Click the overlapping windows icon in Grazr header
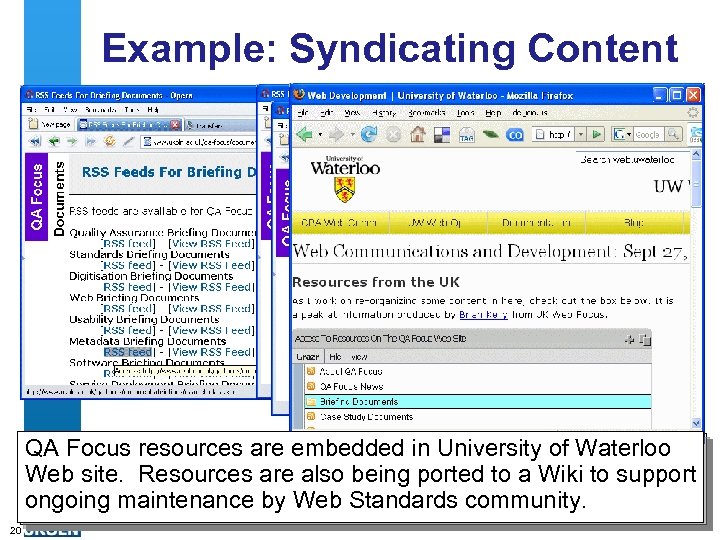The image size is (720, 540). click(645, 339)
